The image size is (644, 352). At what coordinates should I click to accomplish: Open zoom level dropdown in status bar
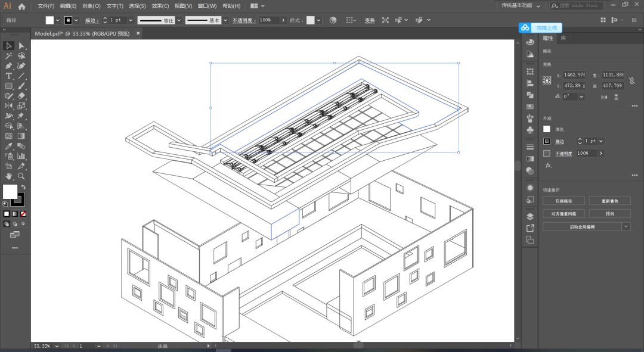pyautogui.click(x=57, y=346)
